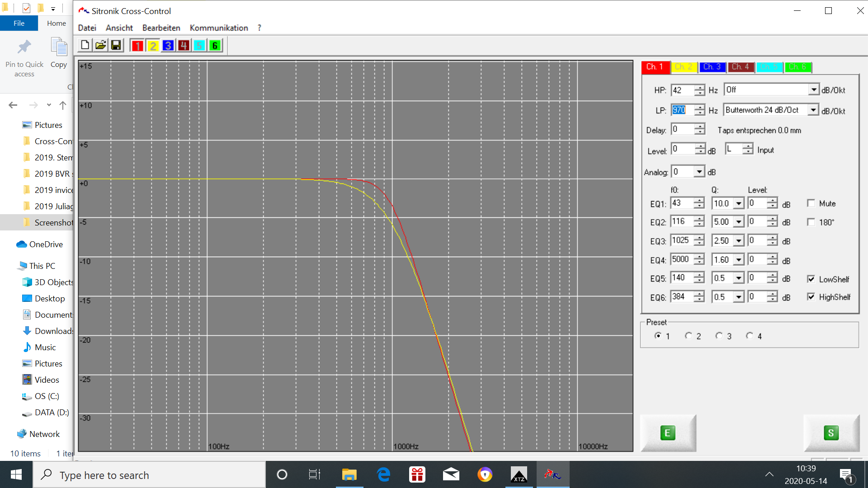The width and height of the screenshot is (868, 488).
Task: Open the File tab in Explorer
Action: [x=19, y=23]
